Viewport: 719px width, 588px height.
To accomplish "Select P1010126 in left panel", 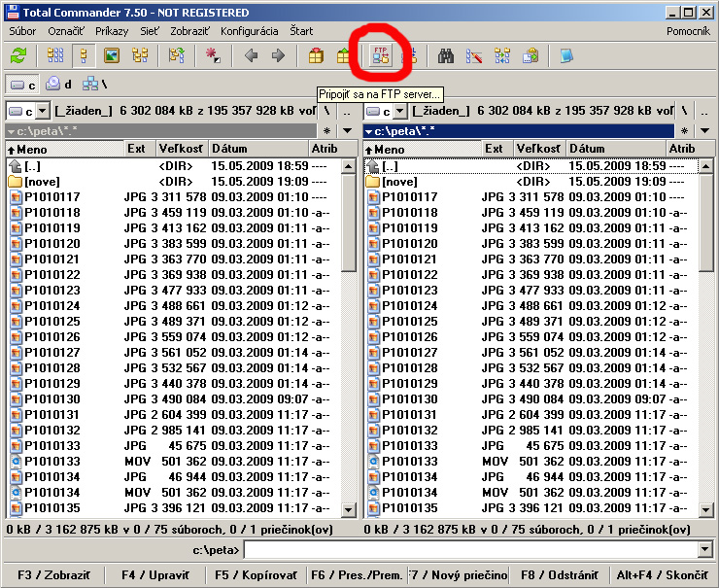I will pos(173,337).
